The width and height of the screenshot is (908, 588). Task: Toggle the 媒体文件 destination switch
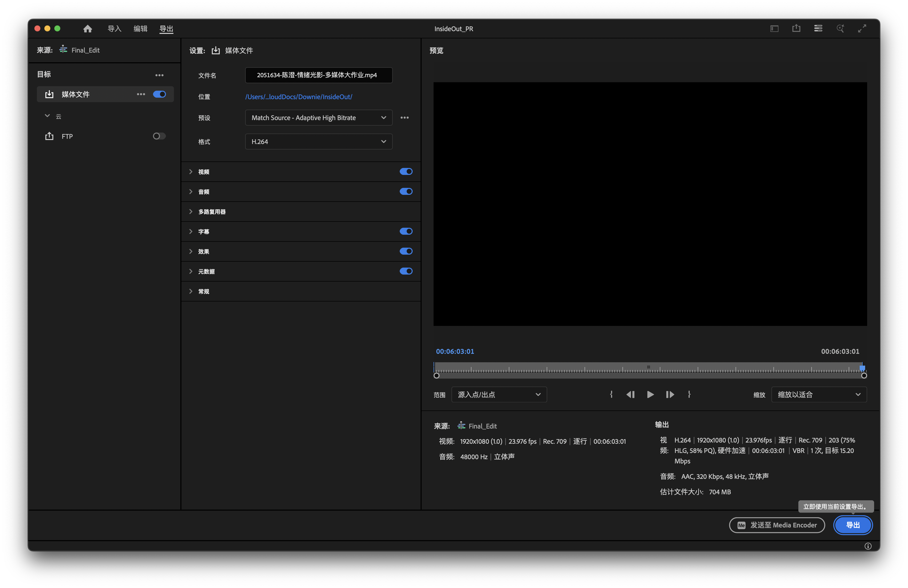click(159, 94)
